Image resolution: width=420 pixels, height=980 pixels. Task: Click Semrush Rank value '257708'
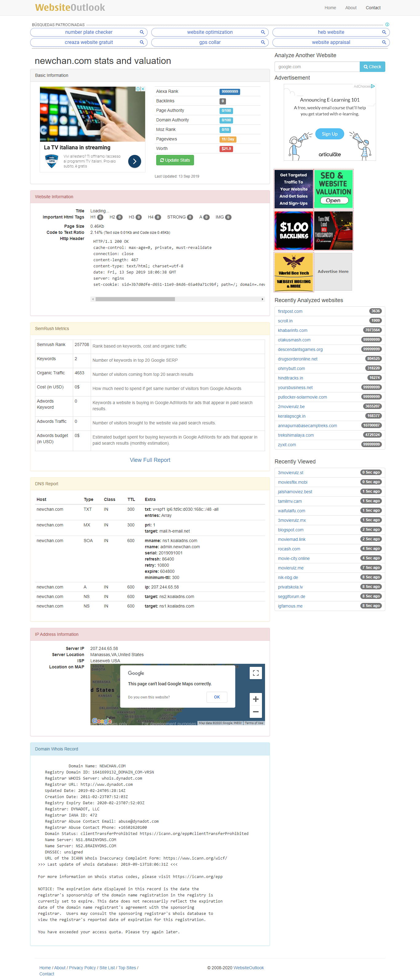coord(81,344)
